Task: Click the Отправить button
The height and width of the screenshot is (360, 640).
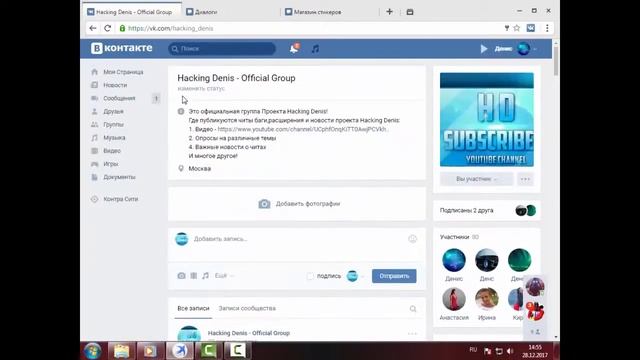Action: (x=394, y=276)
